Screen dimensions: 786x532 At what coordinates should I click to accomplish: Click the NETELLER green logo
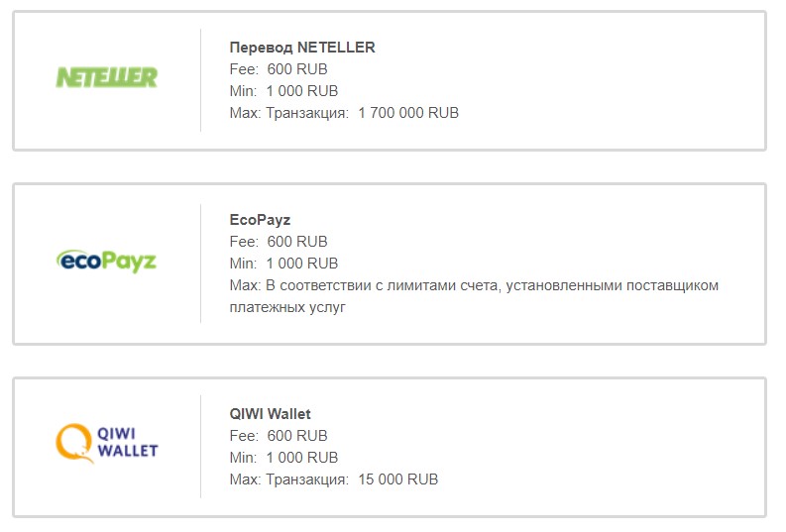click(x=106, y=77)
